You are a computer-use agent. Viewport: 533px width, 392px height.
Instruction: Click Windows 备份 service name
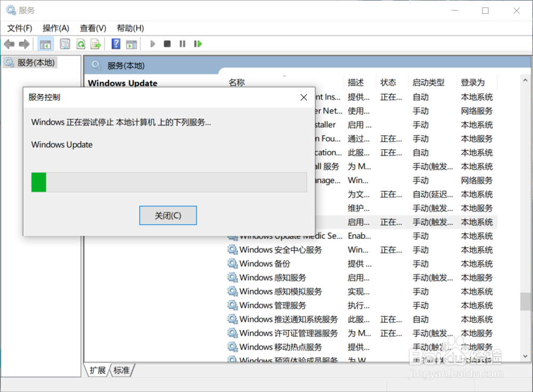[265, 264]
